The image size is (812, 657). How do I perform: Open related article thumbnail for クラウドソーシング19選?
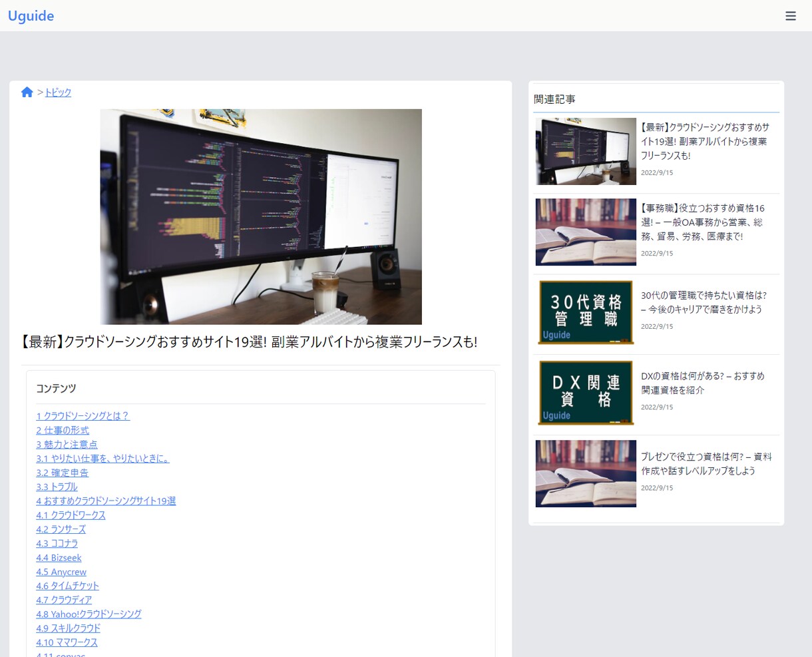[586, 151]
